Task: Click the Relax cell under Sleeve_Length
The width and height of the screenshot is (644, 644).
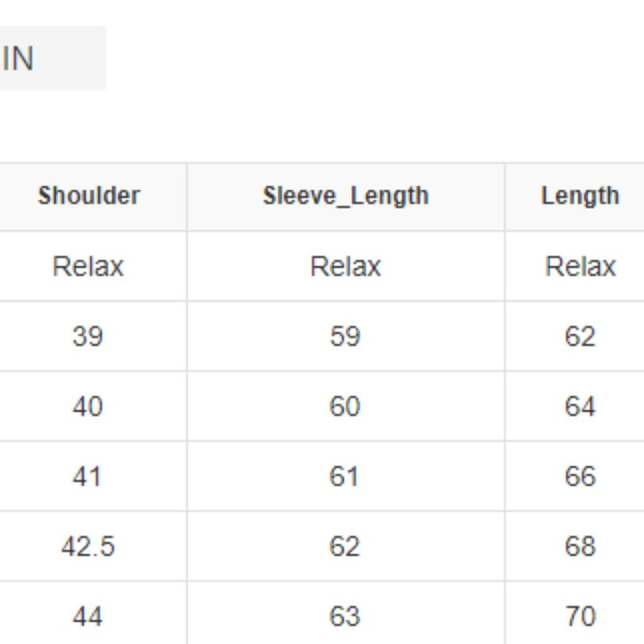Action: coord(345,266)
